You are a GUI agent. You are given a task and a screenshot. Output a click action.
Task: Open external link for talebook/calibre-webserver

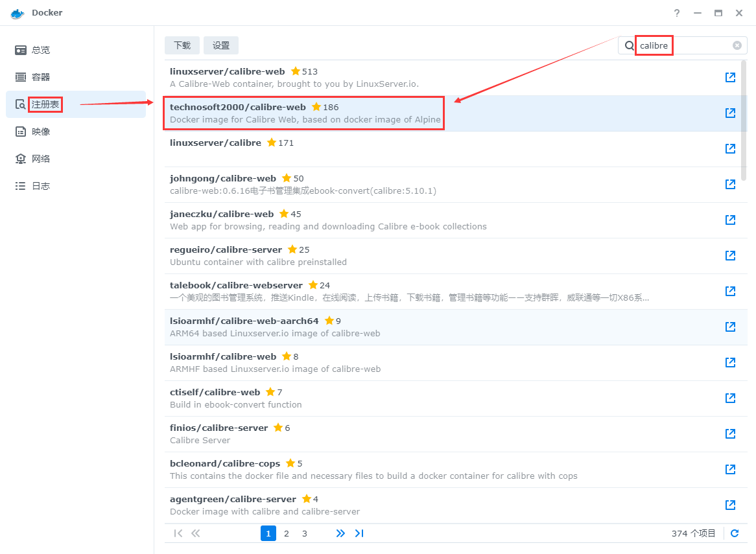pyautogui.click(x=730, y=292)
